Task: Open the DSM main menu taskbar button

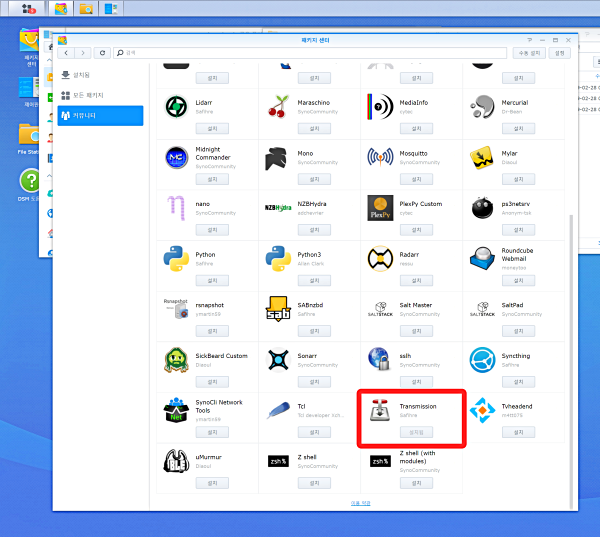Action: click(28, 8)
